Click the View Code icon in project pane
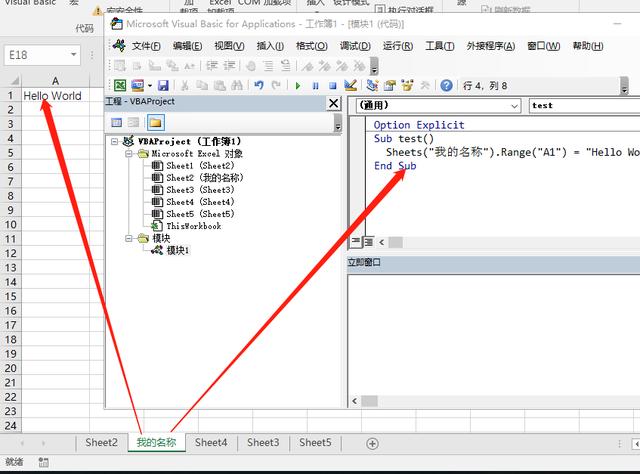640x474 pixels. click(117, 122)
